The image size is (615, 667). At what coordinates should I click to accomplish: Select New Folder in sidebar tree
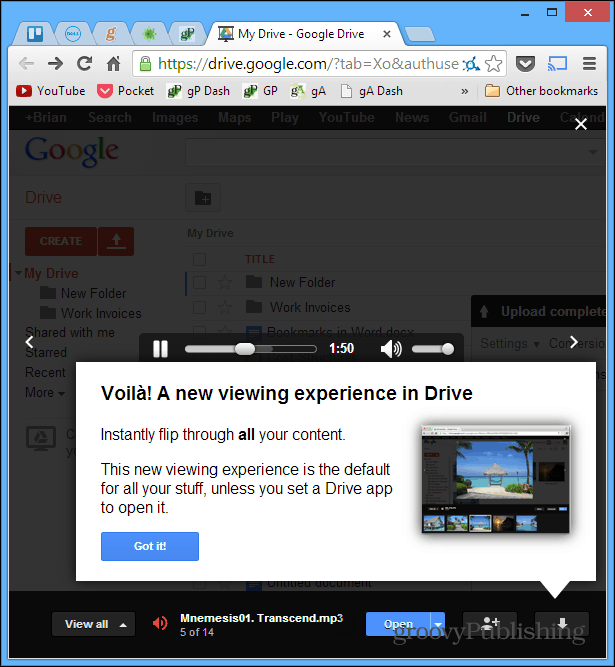tap(84, 293)
